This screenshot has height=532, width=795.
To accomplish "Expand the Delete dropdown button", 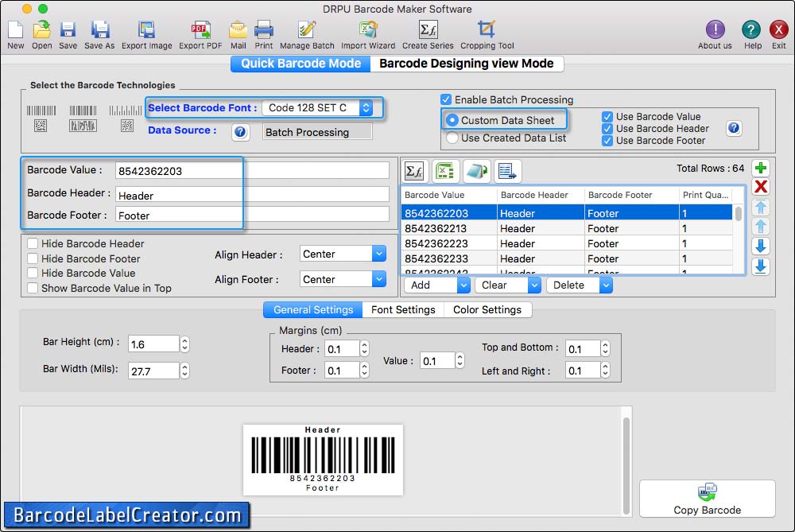I will [605, 285].
